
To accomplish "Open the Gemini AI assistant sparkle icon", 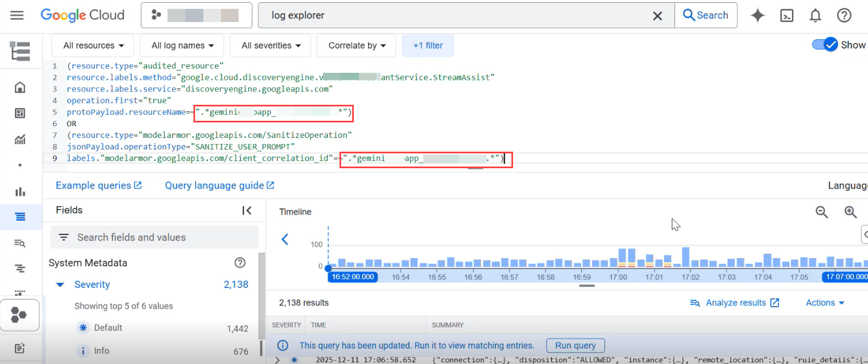I will tap(758, 15).
